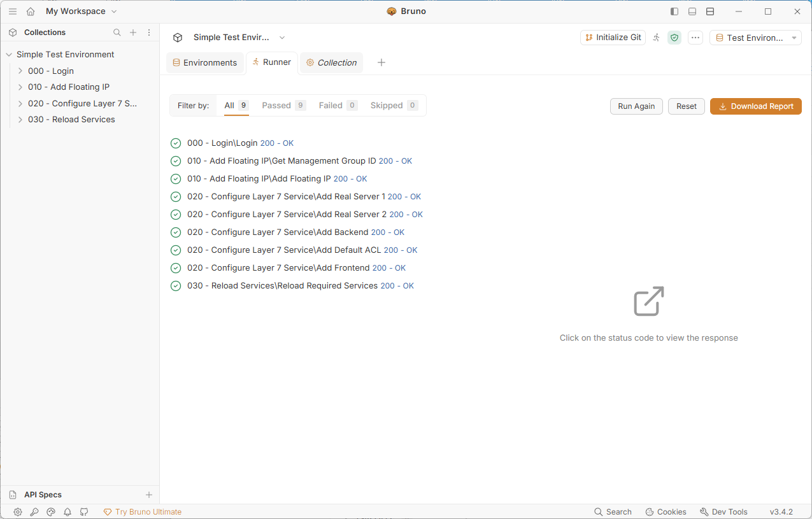Click the Collections cube icon

pos(13,32)
